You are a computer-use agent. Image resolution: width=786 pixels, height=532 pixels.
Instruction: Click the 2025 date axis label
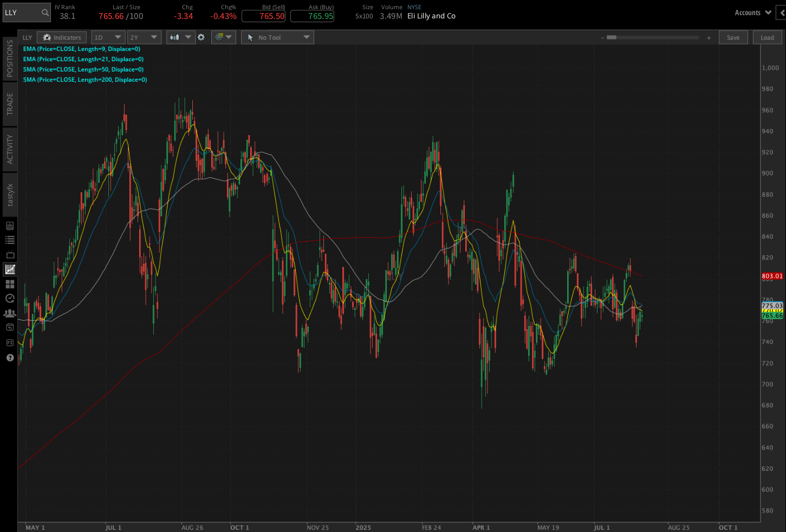pyautogui.click(x=363, y=528)
